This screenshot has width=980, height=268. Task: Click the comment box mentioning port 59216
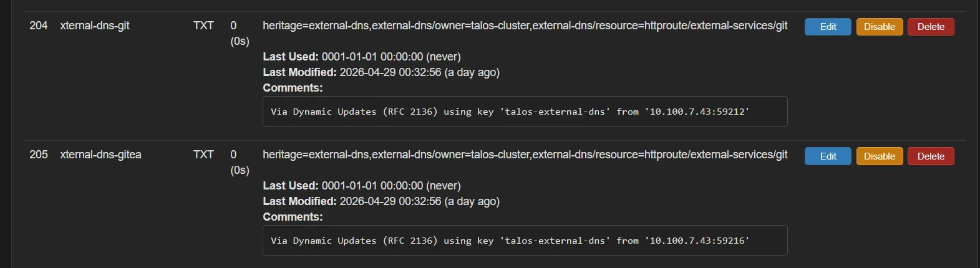525,241
